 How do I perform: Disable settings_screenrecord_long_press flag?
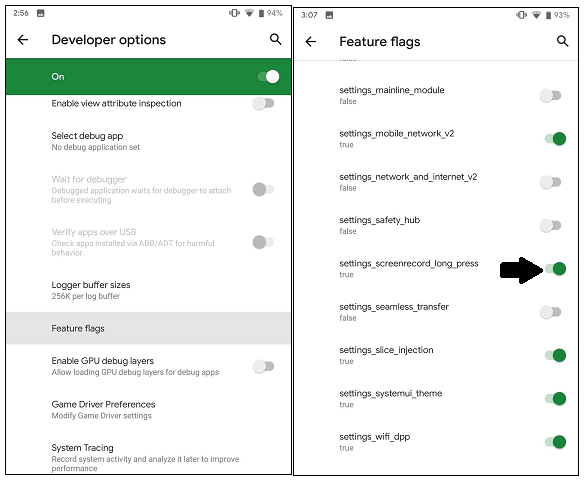pos(555,268)
